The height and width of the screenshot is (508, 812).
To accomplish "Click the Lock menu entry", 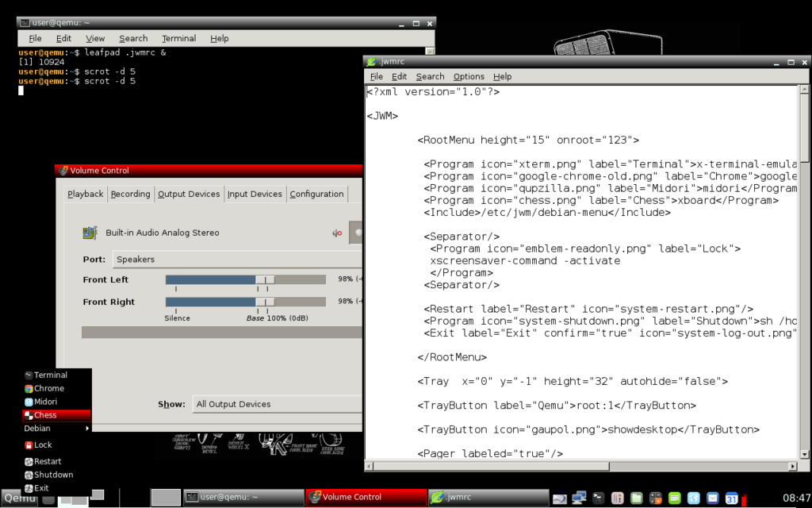I will (x=43, y=445).
